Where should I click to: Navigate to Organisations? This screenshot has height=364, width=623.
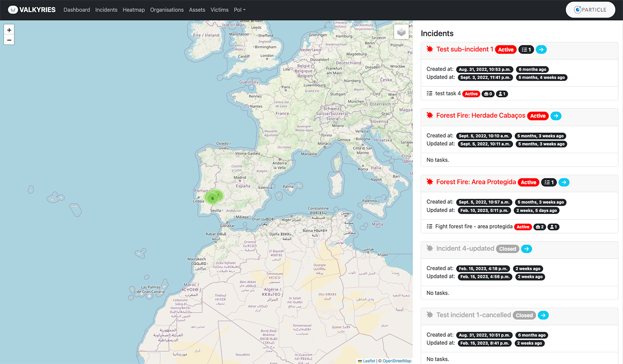(167, 10)
